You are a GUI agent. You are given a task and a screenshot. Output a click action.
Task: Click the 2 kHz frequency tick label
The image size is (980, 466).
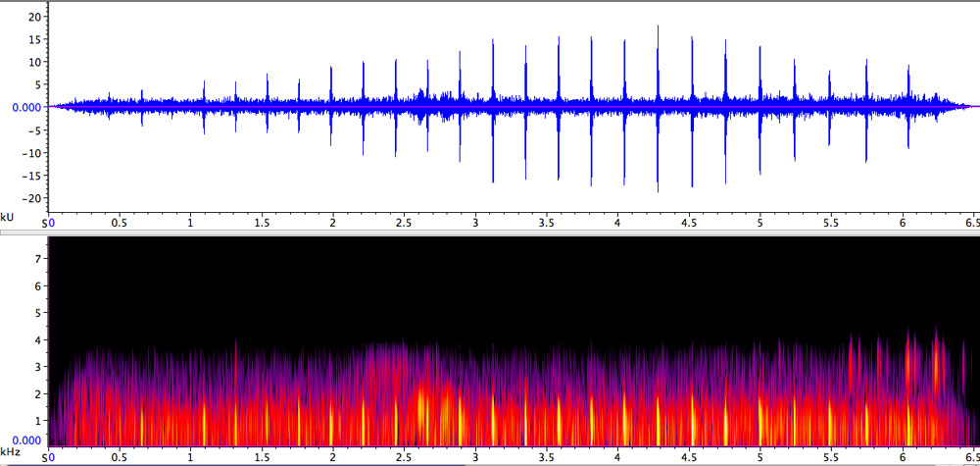coord(37,393)
